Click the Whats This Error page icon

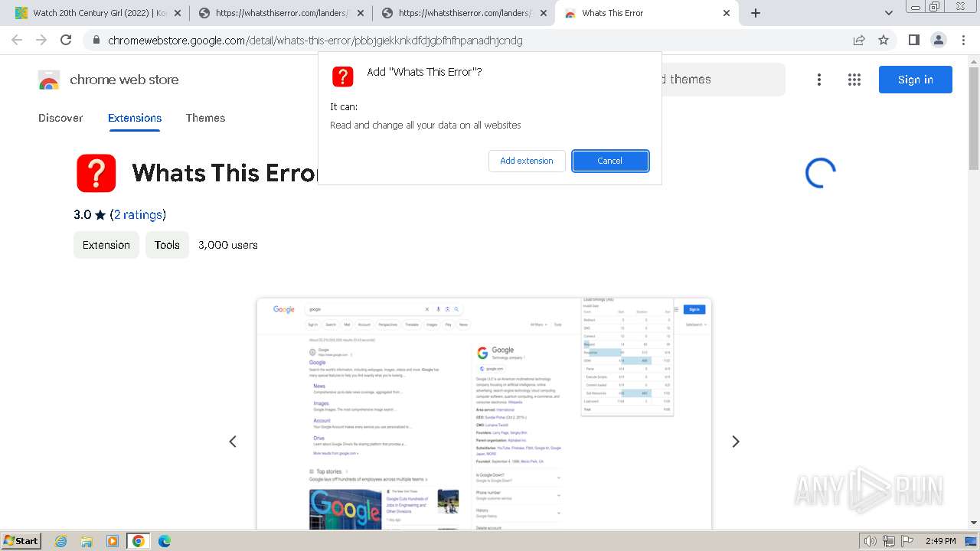click(x=96, y=173)
